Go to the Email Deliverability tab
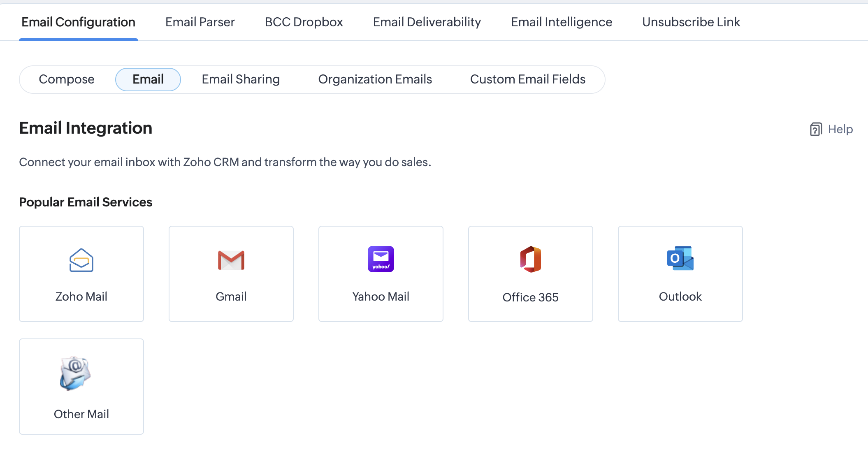Screen dimensions: 868x454 427,22
